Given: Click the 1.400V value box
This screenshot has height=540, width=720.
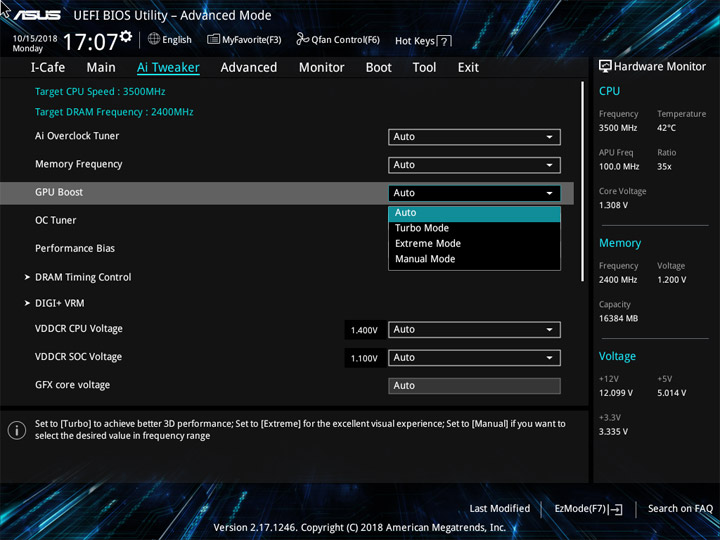Looking at the screenshot, I should point(364,330).
